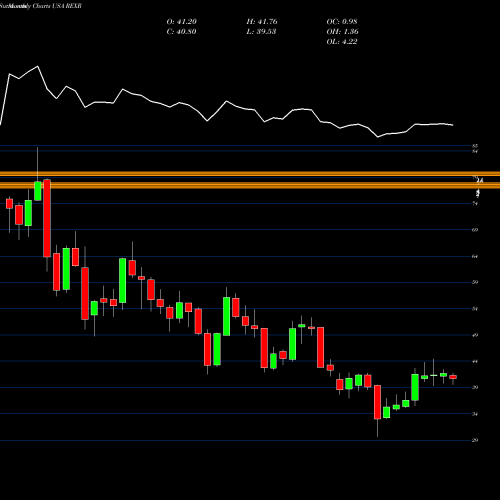The height and width of the screenshot is (500, 500).
Task: Click the 59 price axis label
Action: click(x=475, y=282)
